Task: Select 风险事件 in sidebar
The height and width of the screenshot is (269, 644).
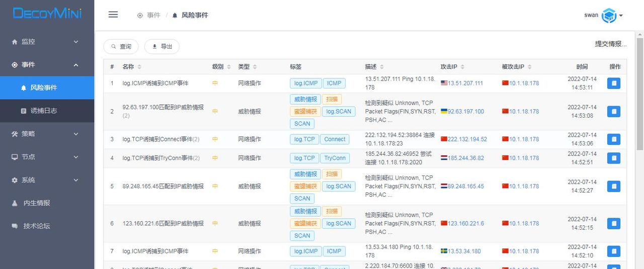Action: coord(47,87)
